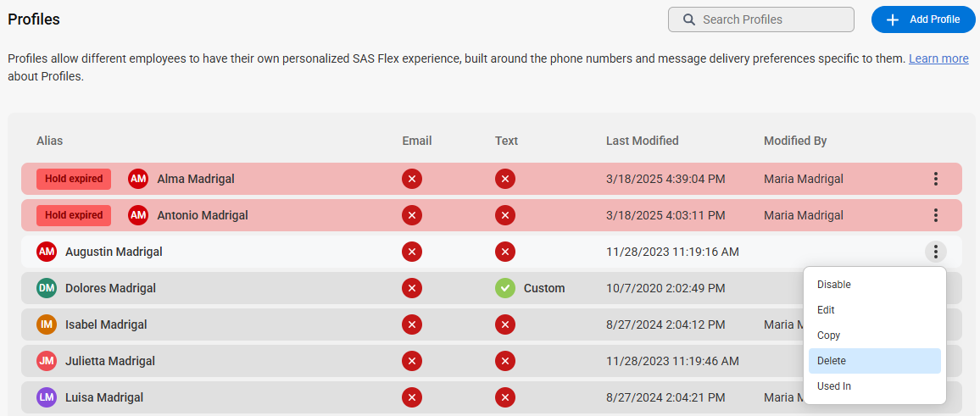Open the three-dot menu for Alma Madrigal
Viewport: 980px width, 416px height.
(936, 180)
